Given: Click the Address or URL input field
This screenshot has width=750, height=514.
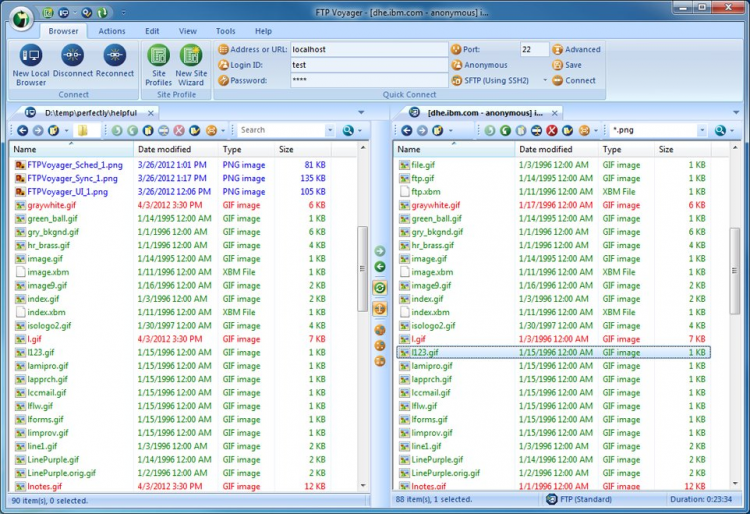Looking at the screenshot, I should coord(366,49).
